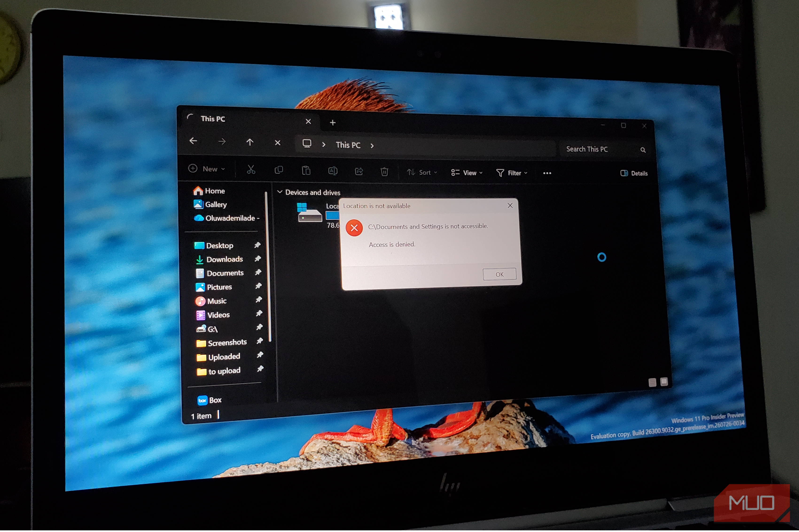Open a new tab with plus button

tap(332, 122)
